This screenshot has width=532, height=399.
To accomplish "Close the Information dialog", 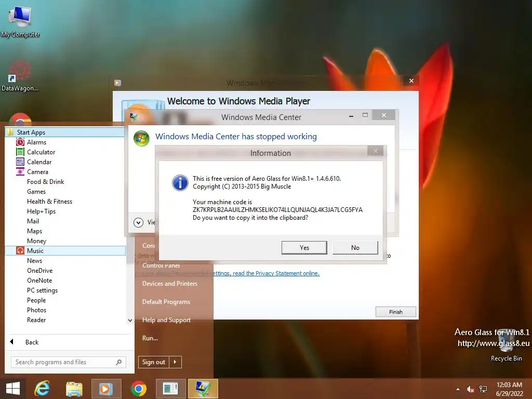I will 375,151.
